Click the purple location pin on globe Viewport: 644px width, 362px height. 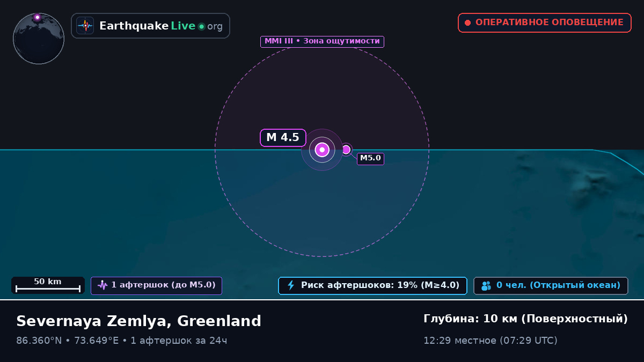(x=37, y=17)
